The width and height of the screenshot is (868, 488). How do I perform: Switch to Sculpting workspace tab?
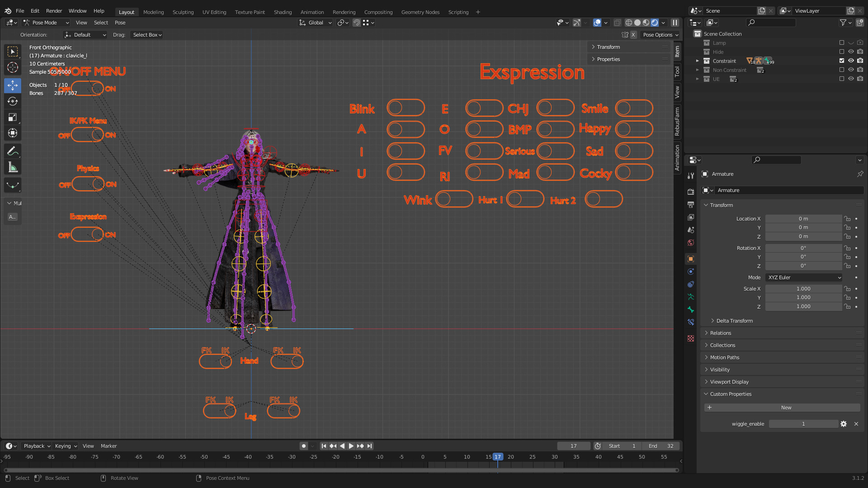[x=183, y=12]
